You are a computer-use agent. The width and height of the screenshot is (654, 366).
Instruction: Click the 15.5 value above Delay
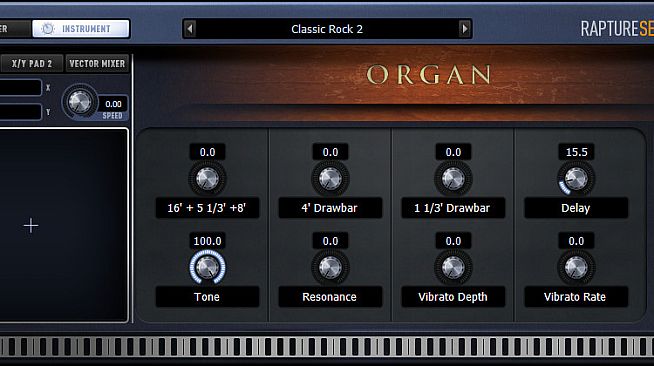click(x=576, y=152)
